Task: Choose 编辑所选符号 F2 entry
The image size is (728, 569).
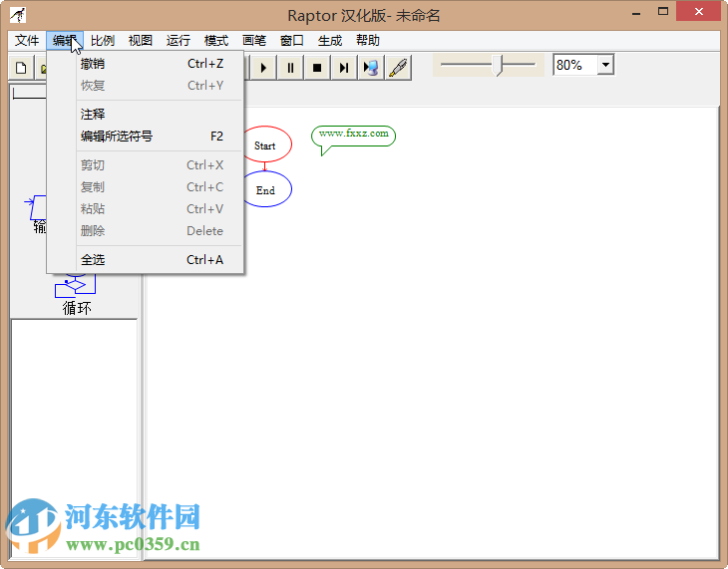Action: point(146,136)
